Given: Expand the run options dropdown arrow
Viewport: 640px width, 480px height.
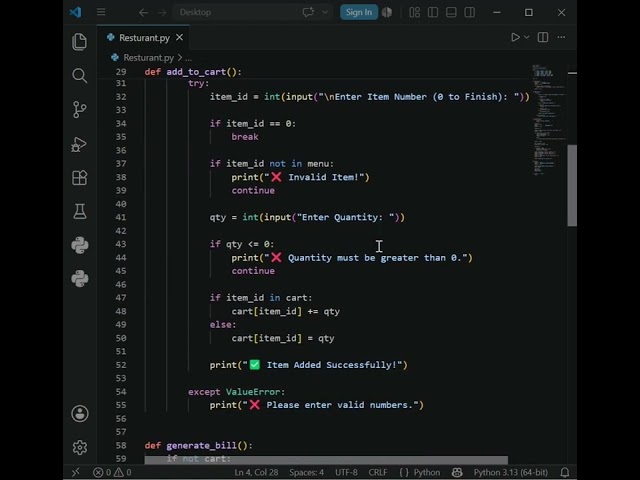Looking at the screenshot, I should point(527,38).
